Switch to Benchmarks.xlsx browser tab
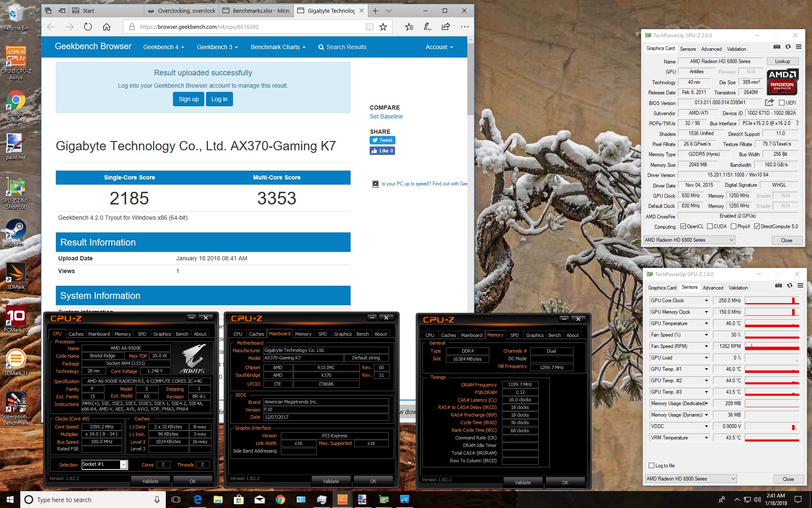This screenshot has width=812, height=508. click(x=256, y=11)
